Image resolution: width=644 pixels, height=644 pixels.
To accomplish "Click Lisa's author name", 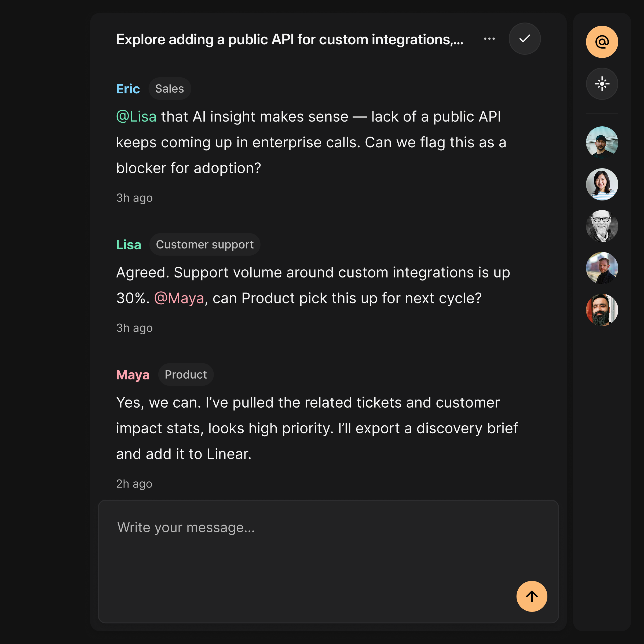I will pos(128,245).
